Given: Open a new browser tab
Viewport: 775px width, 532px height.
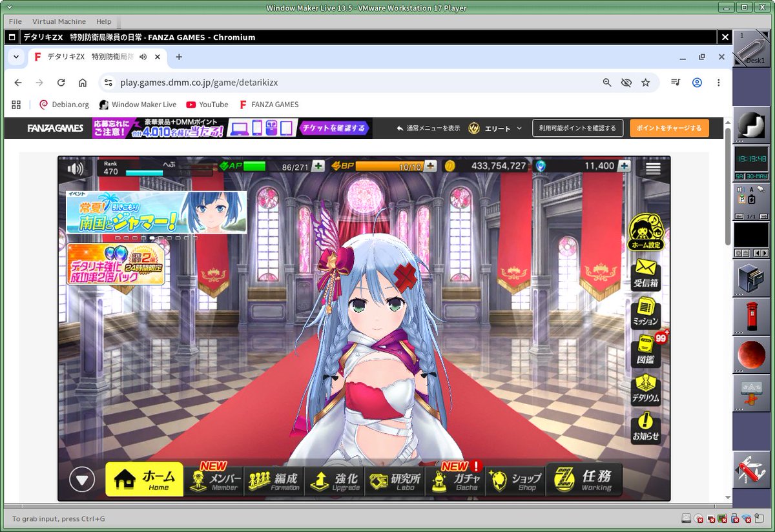Looking at the screenshot, I should [179, 57].
